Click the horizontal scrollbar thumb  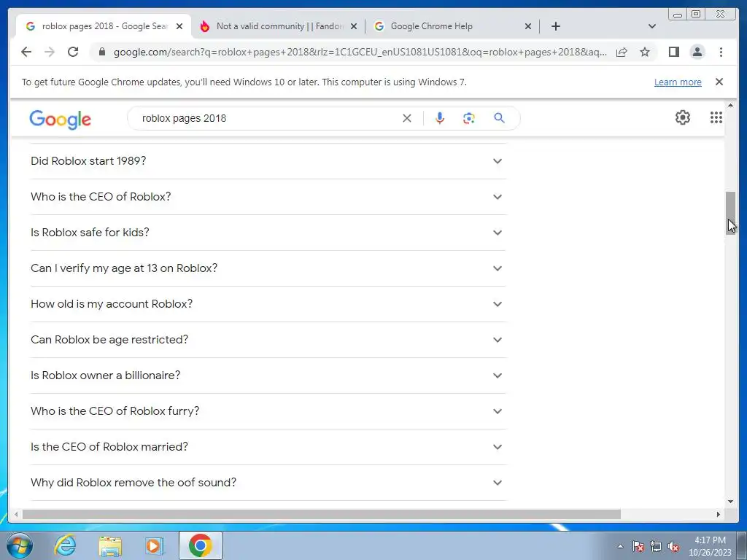(x=322, y=514)
